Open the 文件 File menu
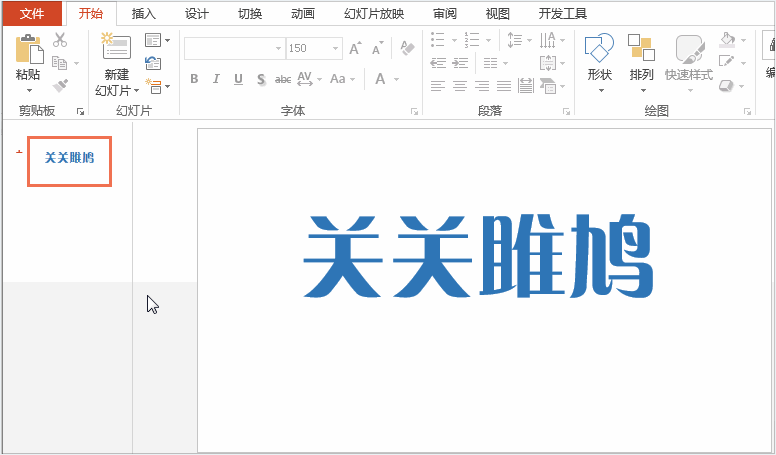Screen dimensions: 776x455 (x=32, y=13)
